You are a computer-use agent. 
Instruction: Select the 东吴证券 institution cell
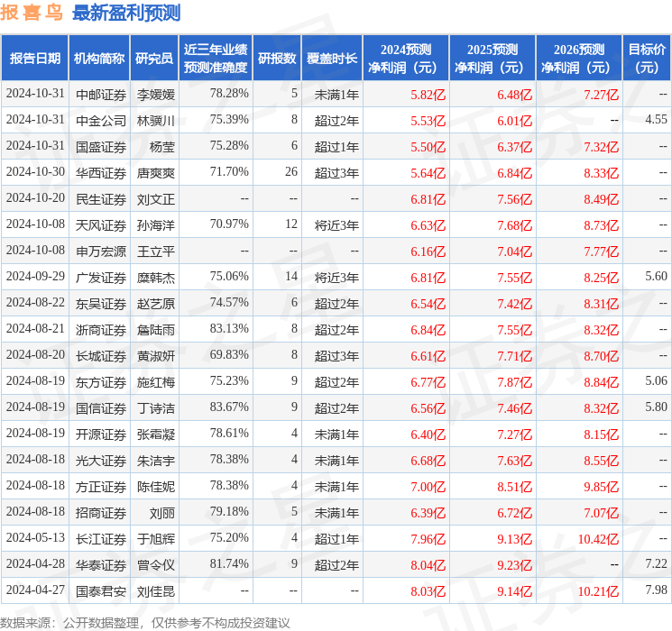coord(101,303)
